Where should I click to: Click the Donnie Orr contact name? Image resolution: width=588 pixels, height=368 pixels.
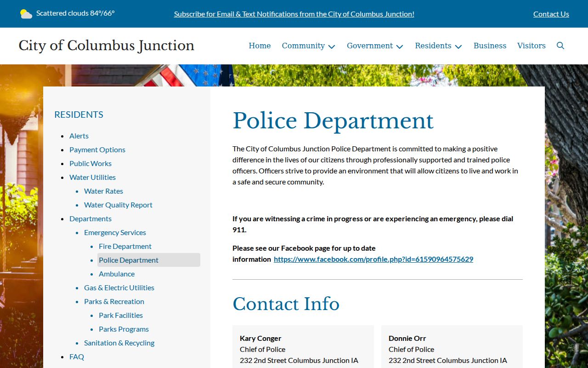(x=407, y=338)
